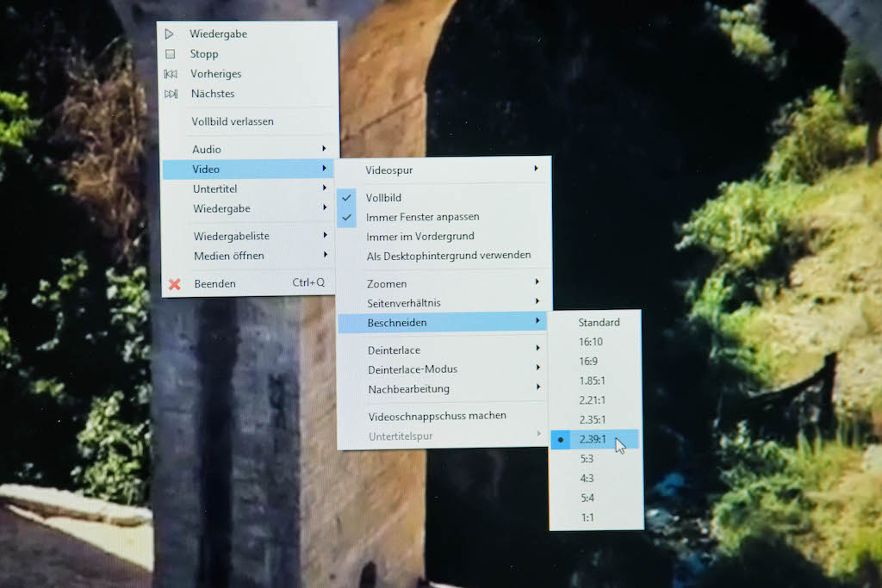
Task: Click Beenden to quit
Action: pyautogui.click(x=249, y=284)
